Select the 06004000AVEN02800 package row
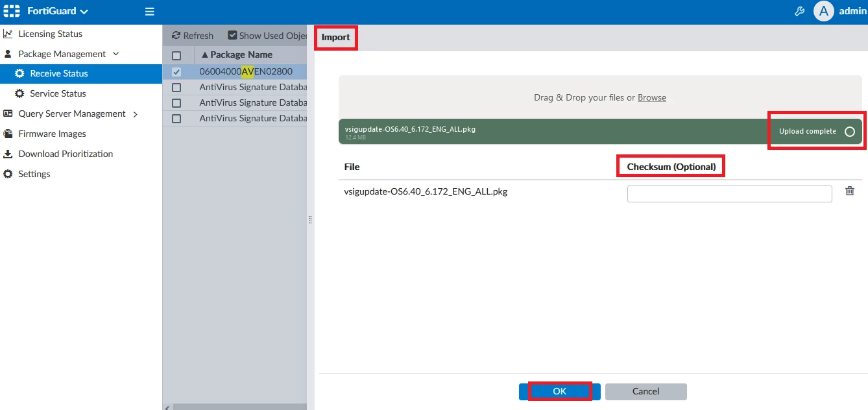 pyautogui.click(x=235, y=71)
